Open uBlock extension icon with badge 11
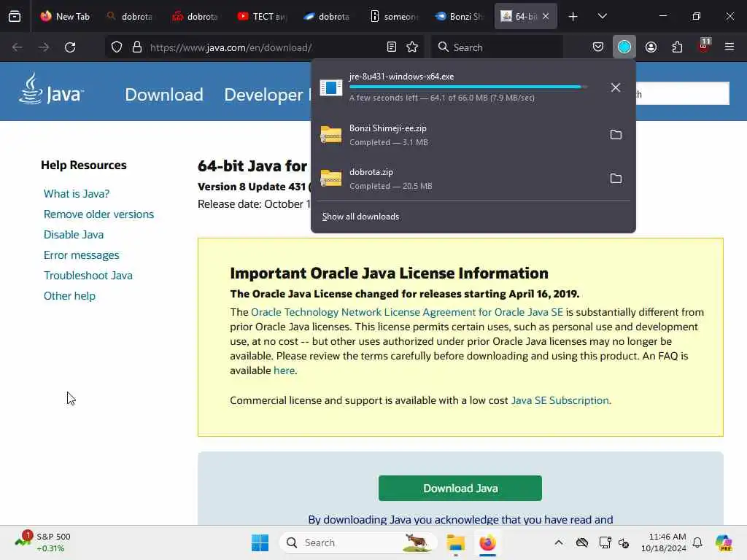747x560 pixels. click(704, 46)
